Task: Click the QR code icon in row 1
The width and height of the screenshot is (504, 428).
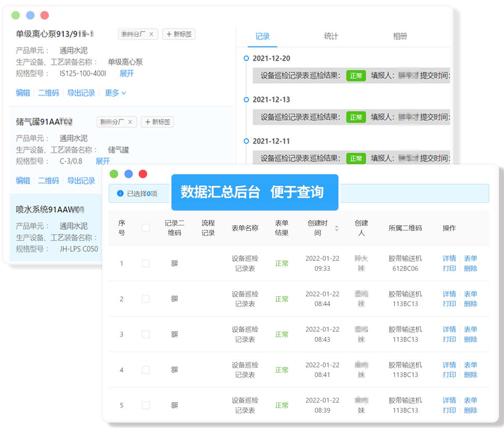Action: (x=175, y=264)
